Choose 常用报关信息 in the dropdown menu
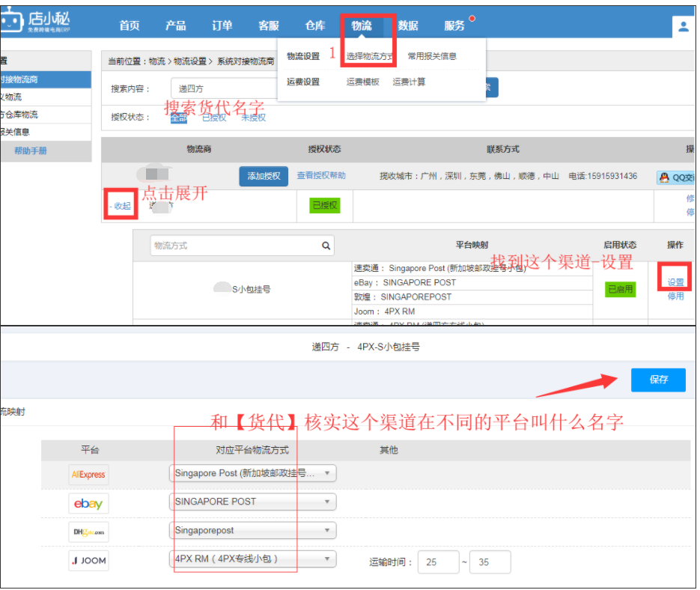Viewport: 700px width, 590px height. (x=432, y=56)
